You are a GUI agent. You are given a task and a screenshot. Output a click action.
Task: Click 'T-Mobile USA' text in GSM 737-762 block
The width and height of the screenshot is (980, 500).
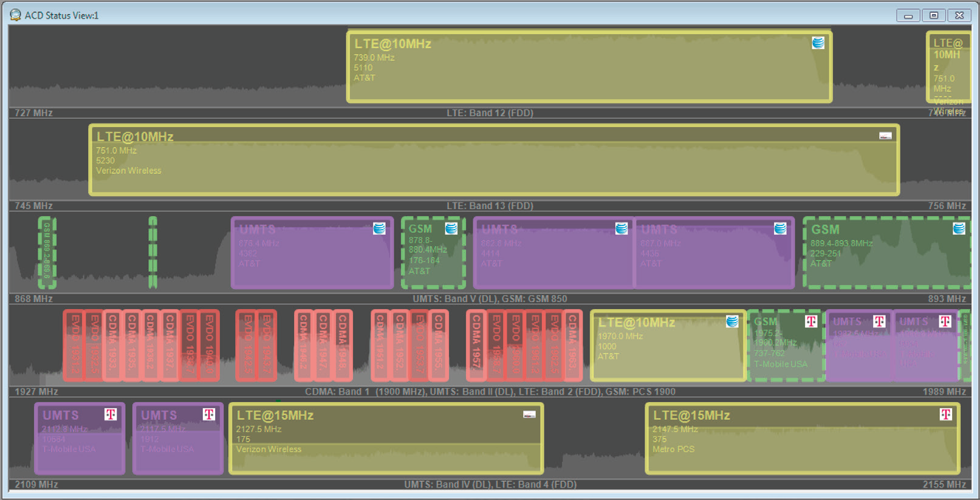781,365
